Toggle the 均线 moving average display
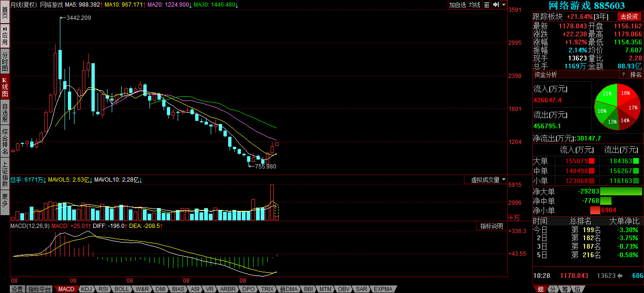 click(475, 5)
